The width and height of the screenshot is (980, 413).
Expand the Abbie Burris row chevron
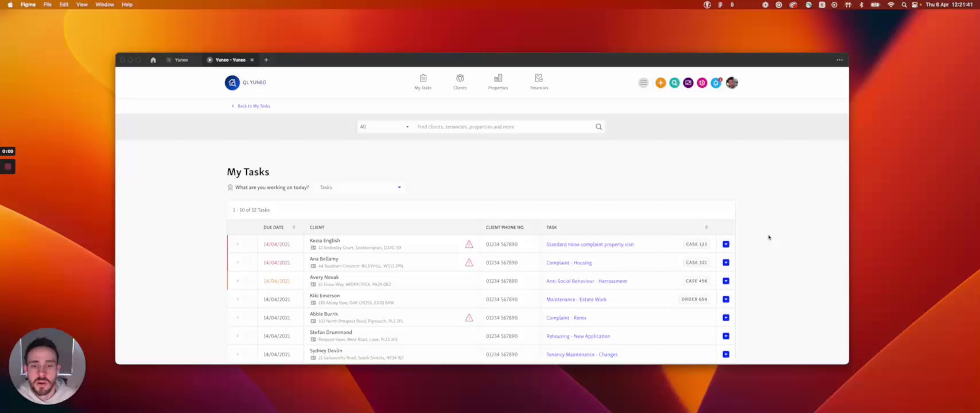pos(238,318)
